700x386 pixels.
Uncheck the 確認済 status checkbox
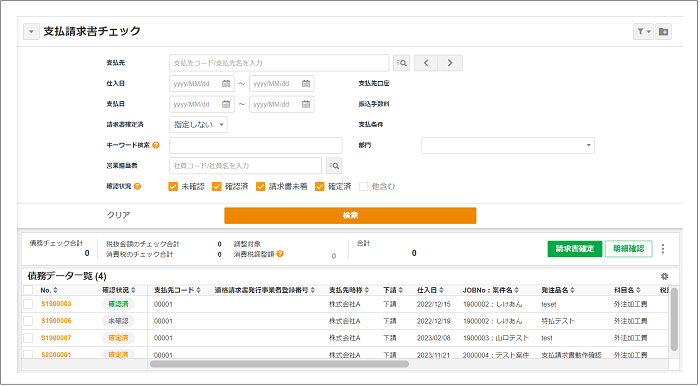(x=217, y=187)
